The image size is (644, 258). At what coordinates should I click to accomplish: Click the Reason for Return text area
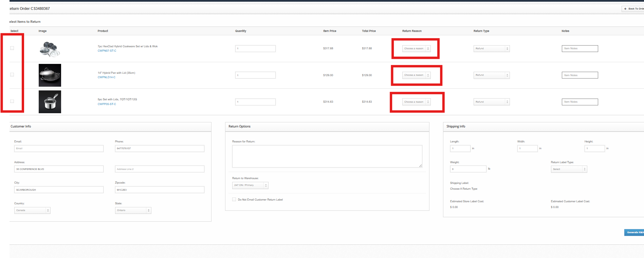[327, 156]
